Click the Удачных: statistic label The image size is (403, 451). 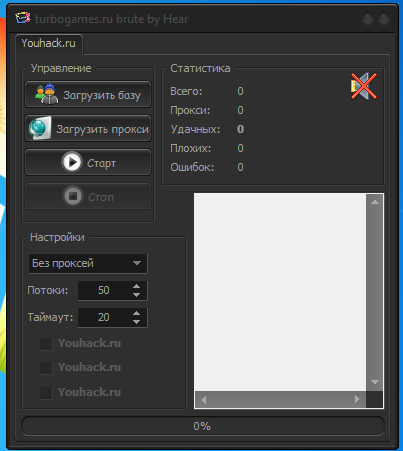pyautogui.click(x=195, y=129)
